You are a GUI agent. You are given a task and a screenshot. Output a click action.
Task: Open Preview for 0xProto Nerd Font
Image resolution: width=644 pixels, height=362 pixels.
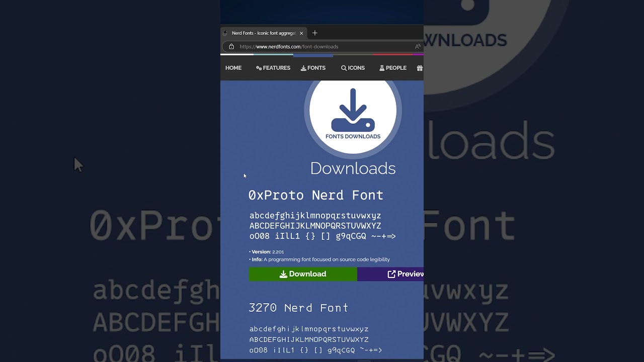[390, 274]
